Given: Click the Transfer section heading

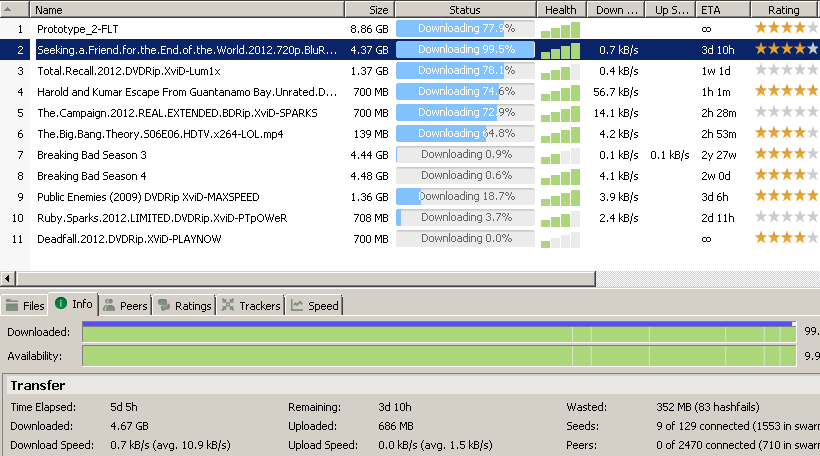Looking at the screenshot, I should [x=38, y=385].
